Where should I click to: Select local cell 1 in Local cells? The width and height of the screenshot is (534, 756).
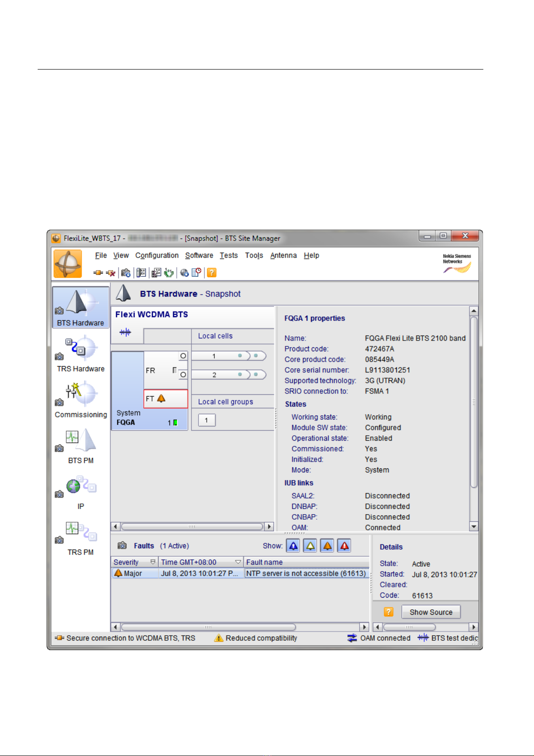click(229, 356)
